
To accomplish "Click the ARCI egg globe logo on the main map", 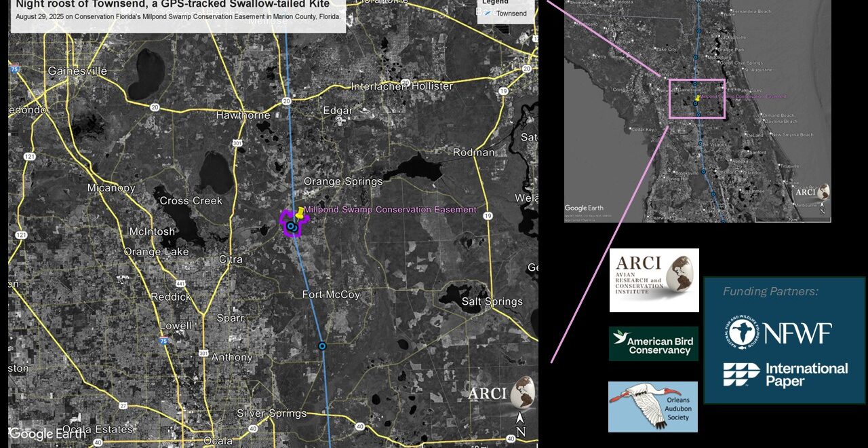I will click(x=522, y=392).
